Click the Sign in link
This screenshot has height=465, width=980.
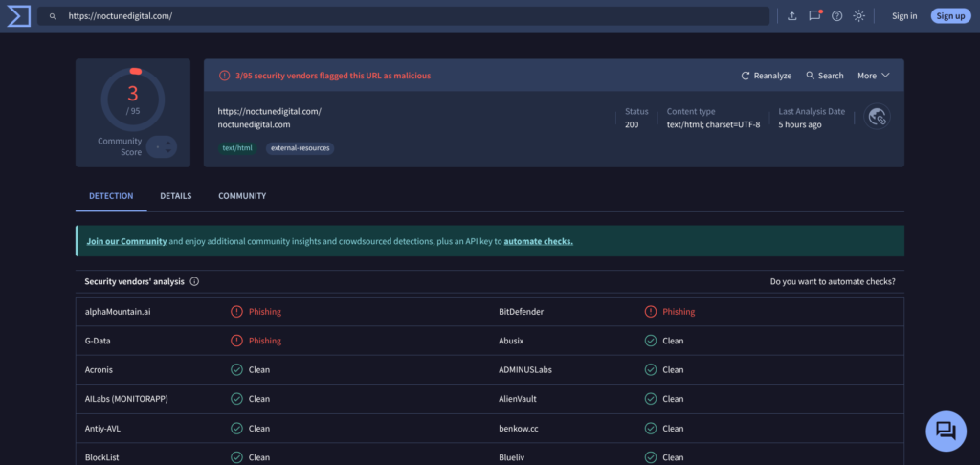pos(904,16)
